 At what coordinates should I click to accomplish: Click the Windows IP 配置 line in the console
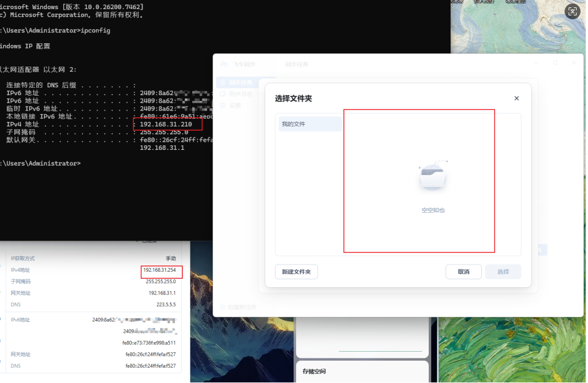click(x=25, y=46)
